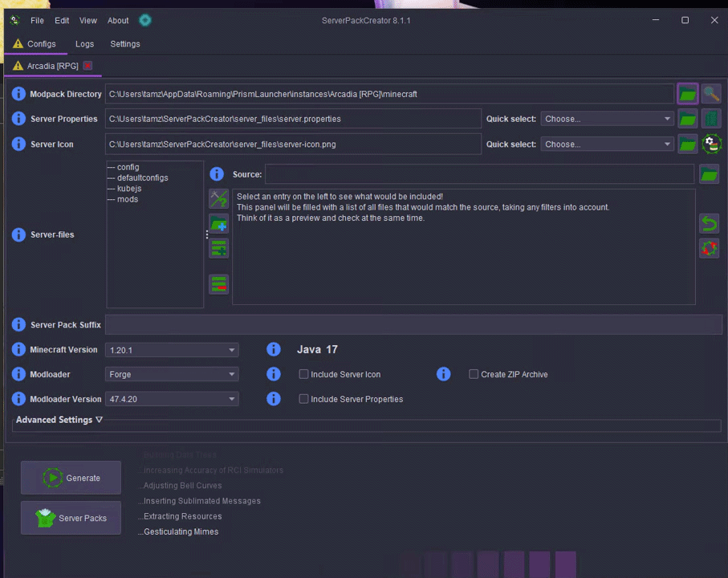Viewport: 728px width, 578px height.
Task: Click the 'Gesticulating Mimes' status line
Action: point(180,531)
